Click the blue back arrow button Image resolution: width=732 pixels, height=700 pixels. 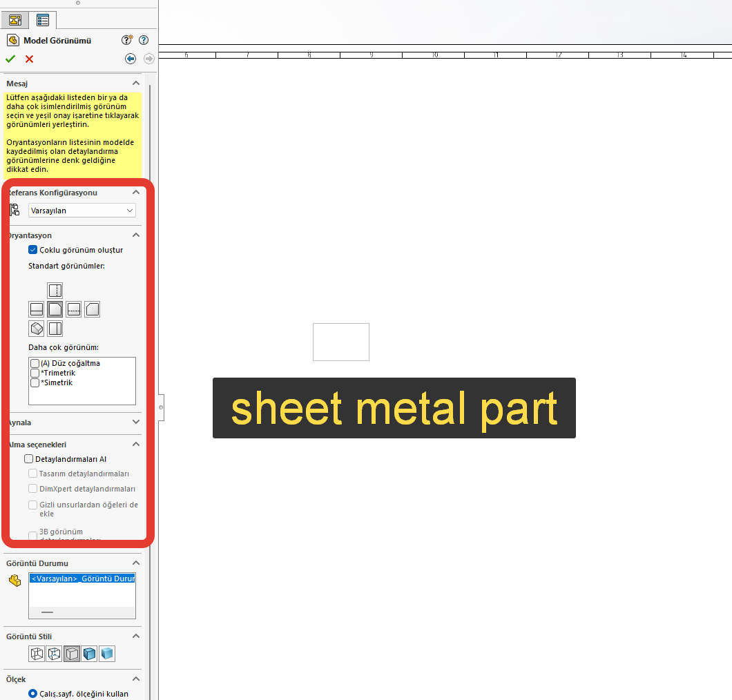131,59
